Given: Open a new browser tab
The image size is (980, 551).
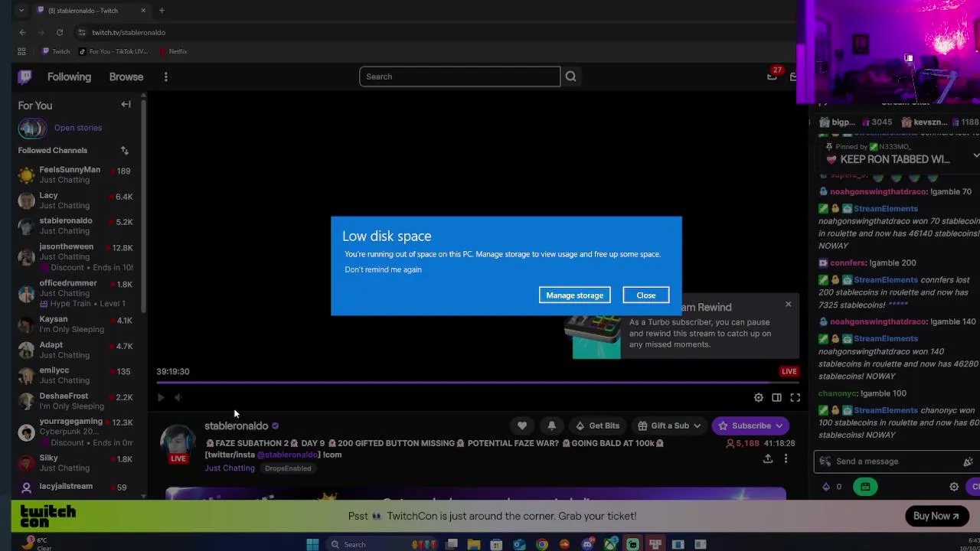Looking at the screenshot, I should pos(162,11).
